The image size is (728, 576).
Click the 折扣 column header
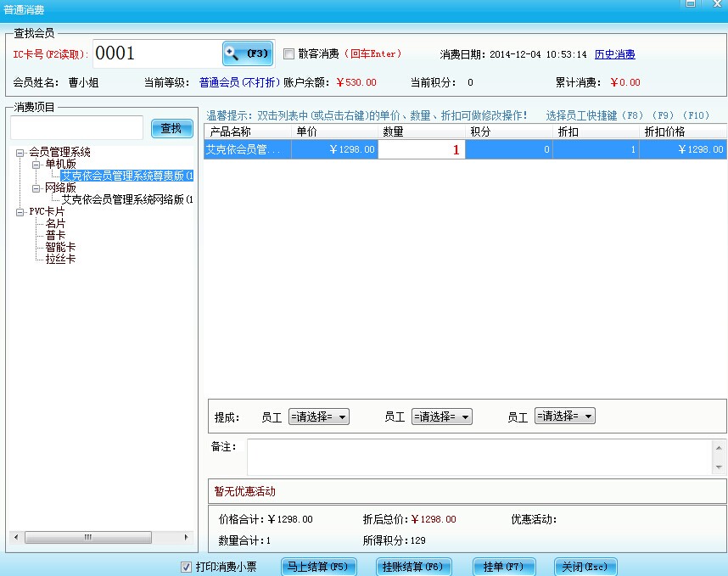point(596,131)
